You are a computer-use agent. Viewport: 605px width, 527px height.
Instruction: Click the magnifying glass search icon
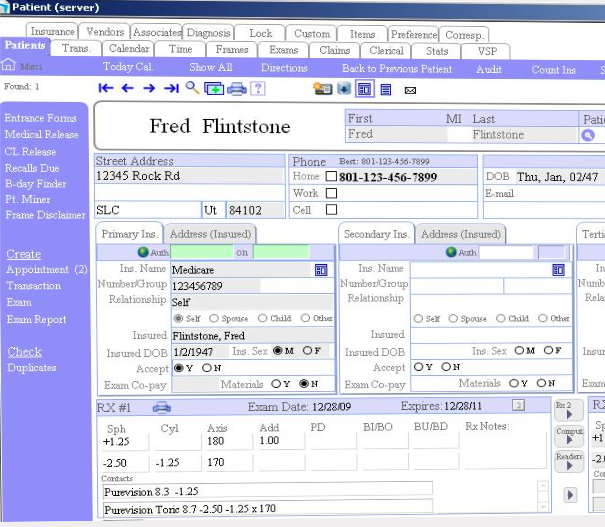point(192,88)
